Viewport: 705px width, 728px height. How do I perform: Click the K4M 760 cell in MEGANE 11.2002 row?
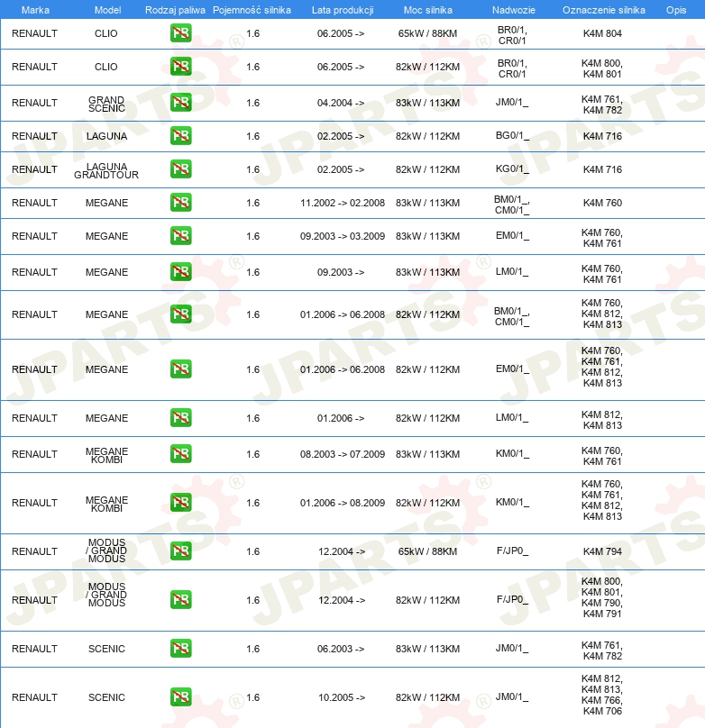(x=602, y=203)
